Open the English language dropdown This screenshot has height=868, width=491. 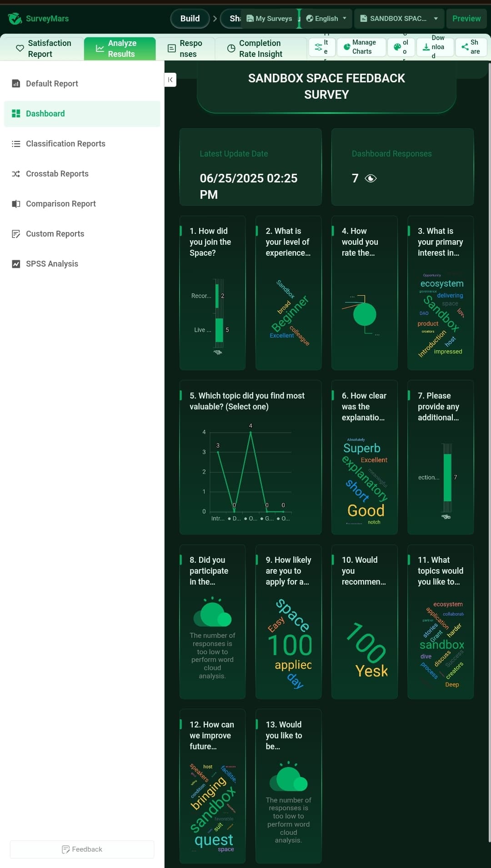click(326, 19)
